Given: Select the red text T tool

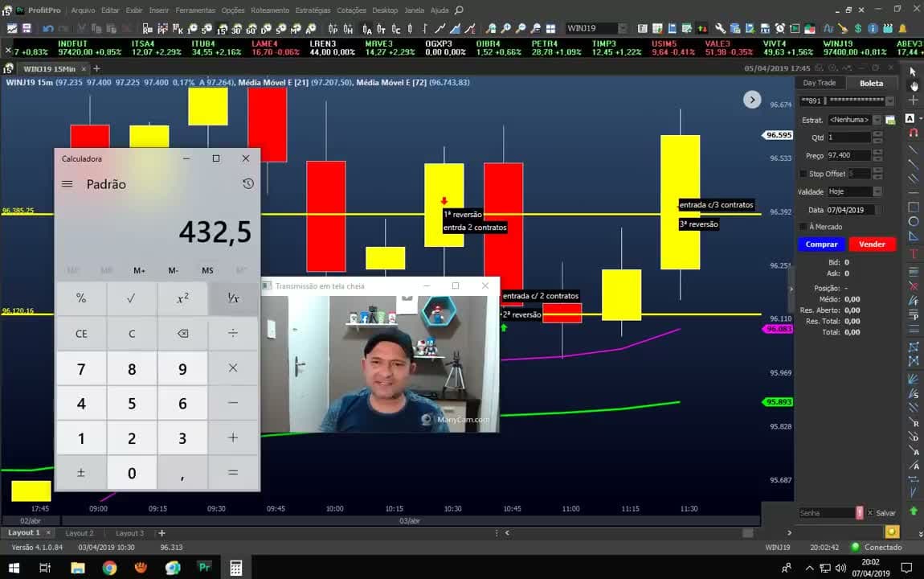Looking at the screenshot, I should tap(913, 254).
